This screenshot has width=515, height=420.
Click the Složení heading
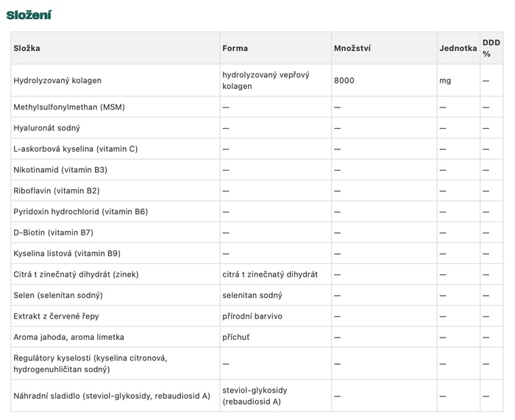click(29, 15)
